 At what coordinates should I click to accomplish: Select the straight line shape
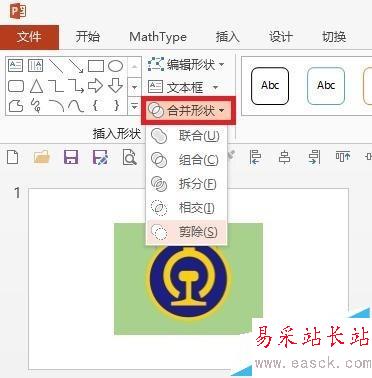56,66
